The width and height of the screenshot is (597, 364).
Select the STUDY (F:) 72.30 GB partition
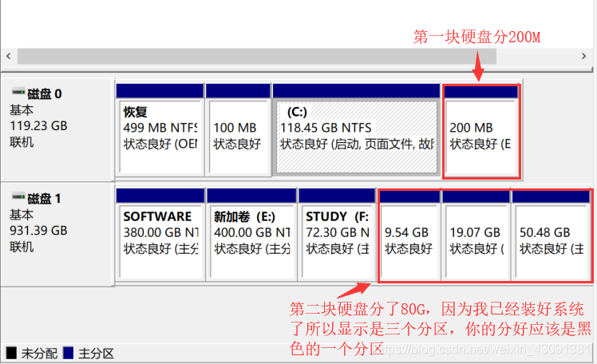coord(337,234)
